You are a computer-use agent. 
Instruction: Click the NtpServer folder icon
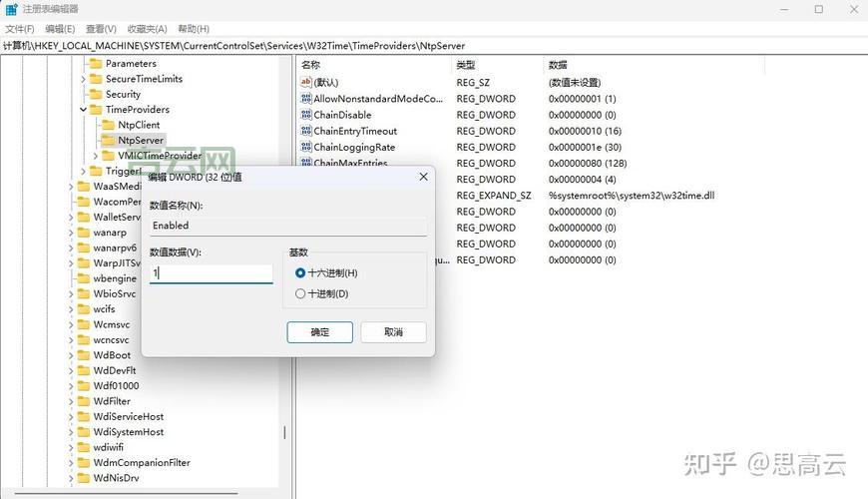coord(108,140)
